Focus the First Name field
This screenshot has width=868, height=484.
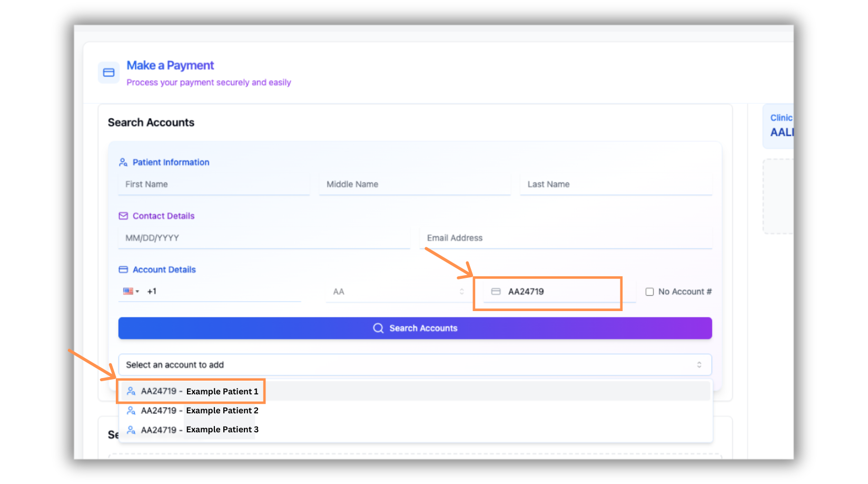(214, 185)
